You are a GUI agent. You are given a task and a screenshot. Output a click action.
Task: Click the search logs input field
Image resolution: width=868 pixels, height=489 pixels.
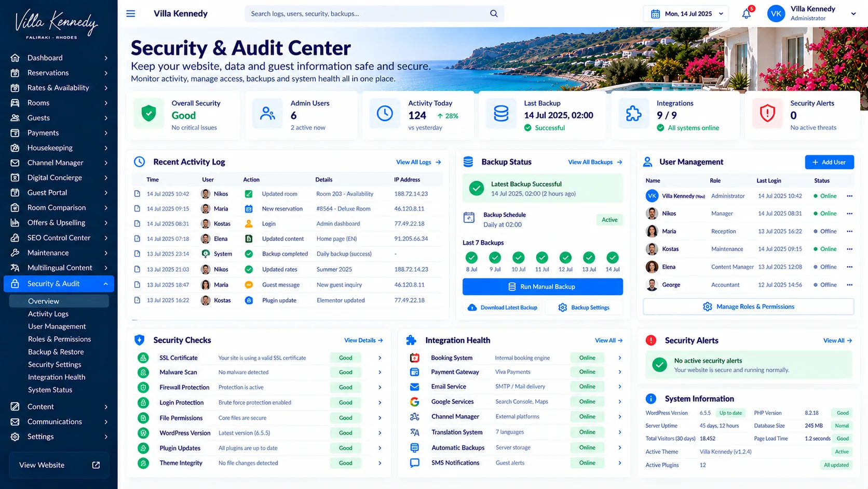pyautogui.click(x=374, y=14)
